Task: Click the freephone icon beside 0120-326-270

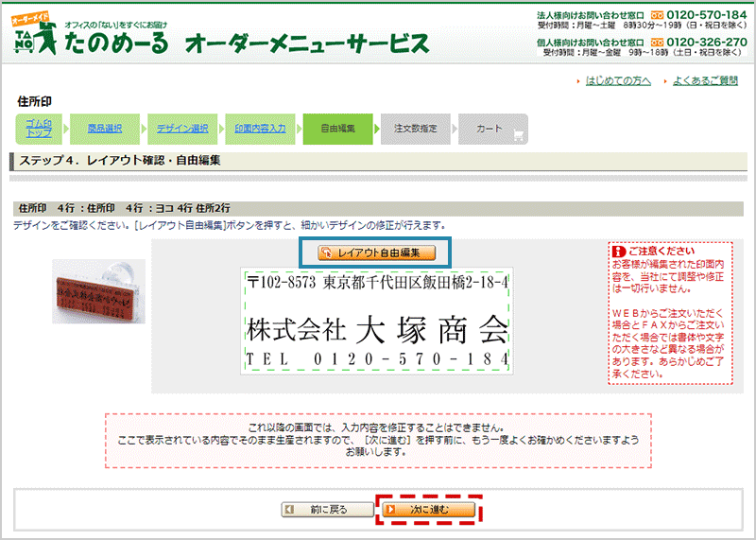Action: tap(657, 43)
